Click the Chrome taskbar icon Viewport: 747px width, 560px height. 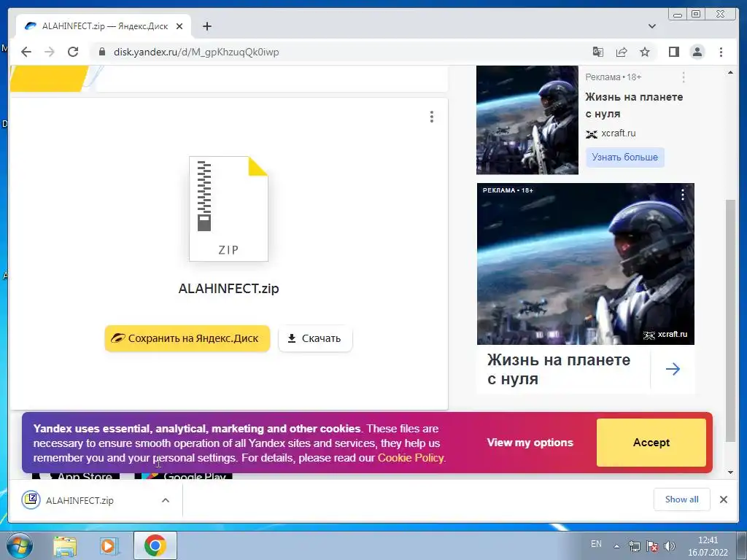click(x=155, y=545)
